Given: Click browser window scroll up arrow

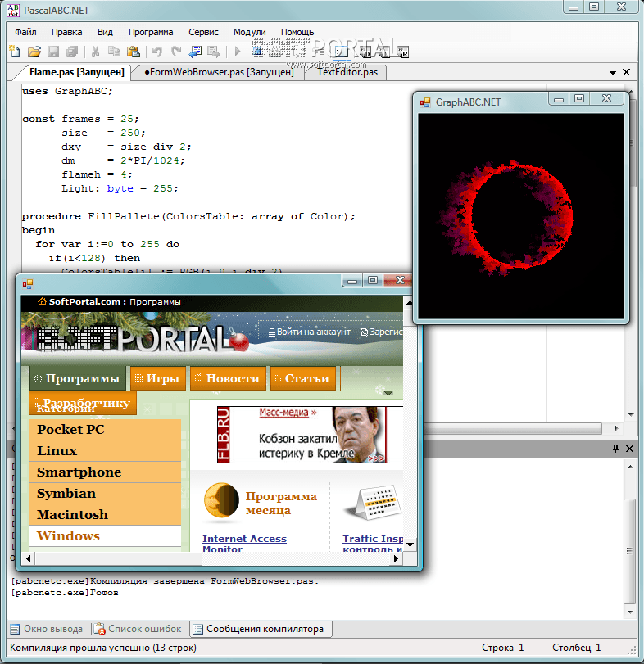Looking at the screenshot, I should click(x=409, y=302).
